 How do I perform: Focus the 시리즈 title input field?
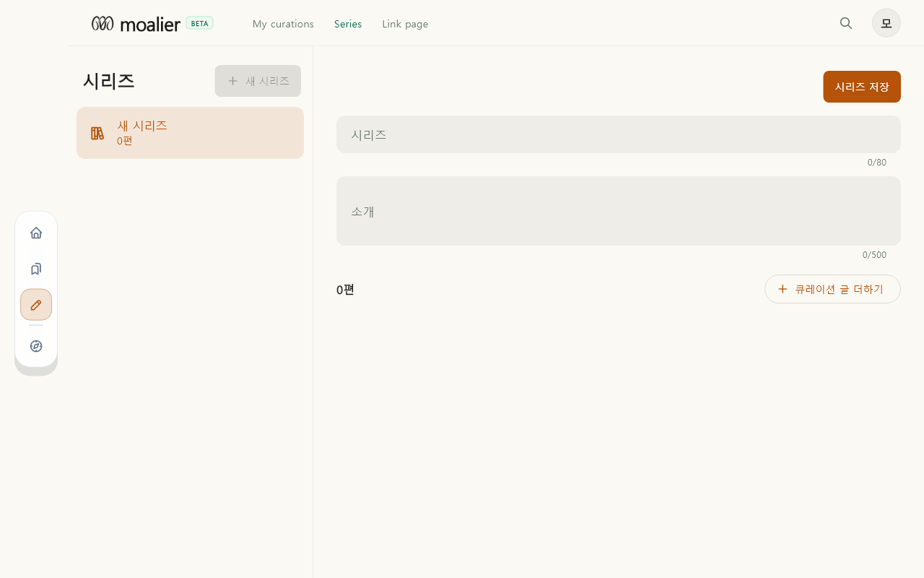tap(619, 134)
